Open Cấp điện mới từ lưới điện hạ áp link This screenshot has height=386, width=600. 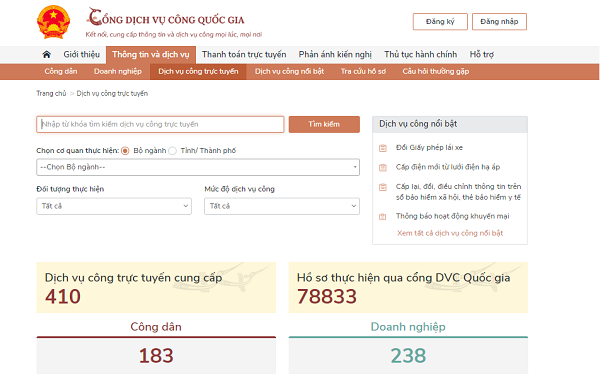(448, 167)
